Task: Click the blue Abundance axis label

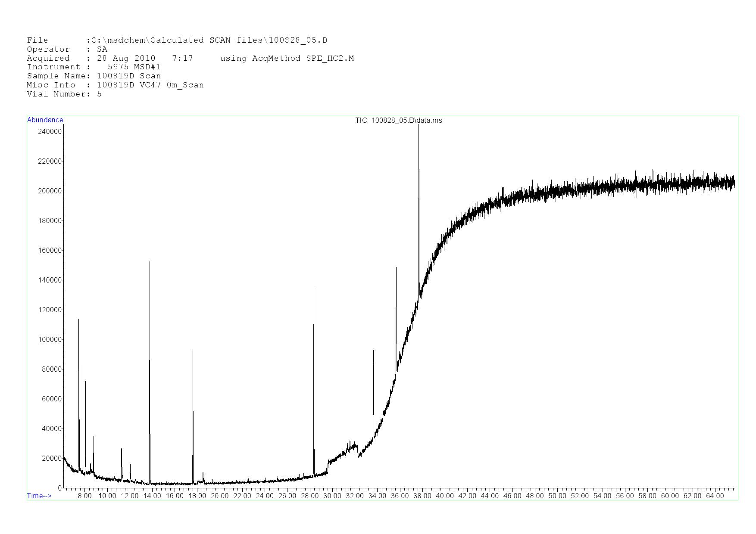Action: coord(45,120)
